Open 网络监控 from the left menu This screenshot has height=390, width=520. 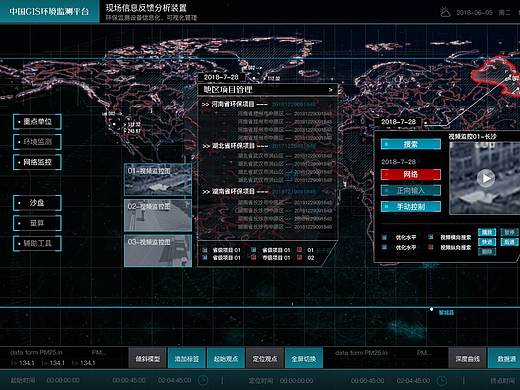[37, 162]
